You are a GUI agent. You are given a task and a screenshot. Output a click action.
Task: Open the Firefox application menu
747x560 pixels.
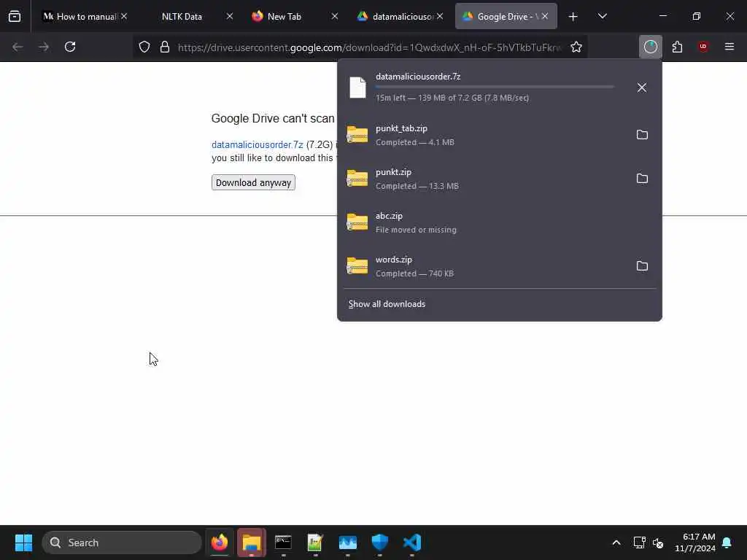click(729, 47)
